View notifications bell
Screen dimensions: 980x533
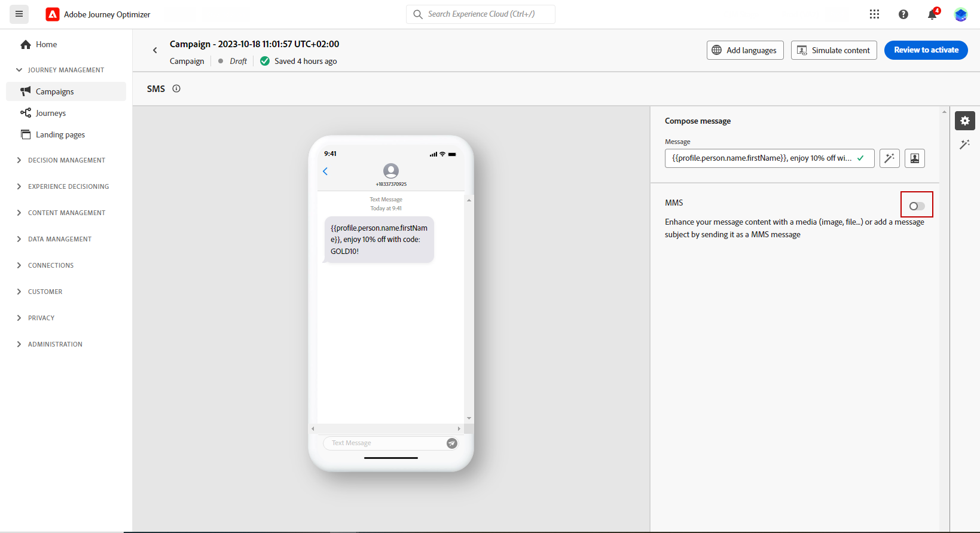pyautogui.click(x=932, y=14)
